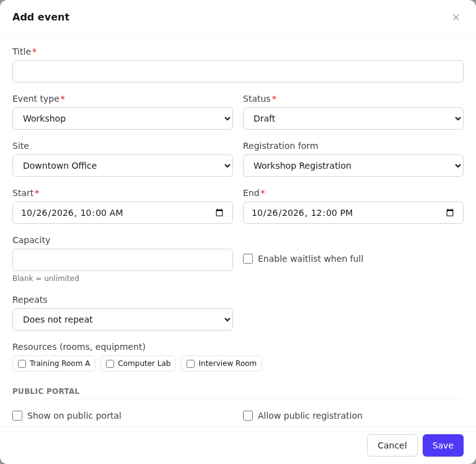Toggle Allow public registration
476x464 pixels.
pyautogui.click(x=248, y=416)
